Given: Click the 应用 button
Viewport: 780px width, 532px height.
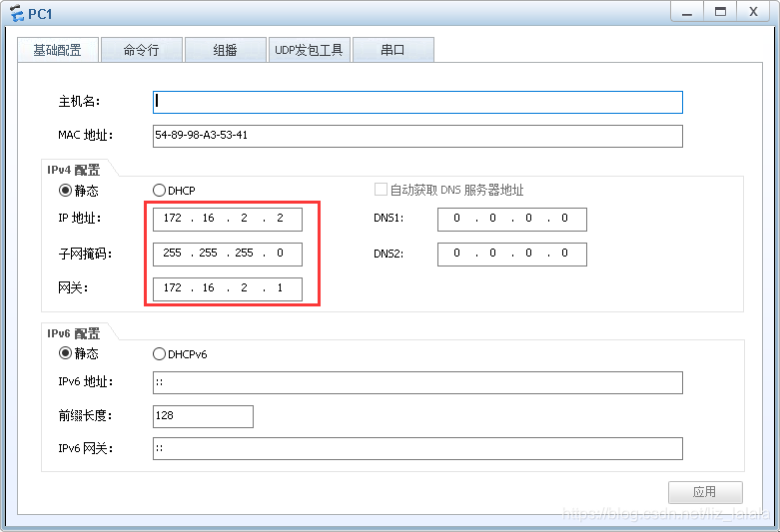Looking at the screenshot, I should click(705, 492).
